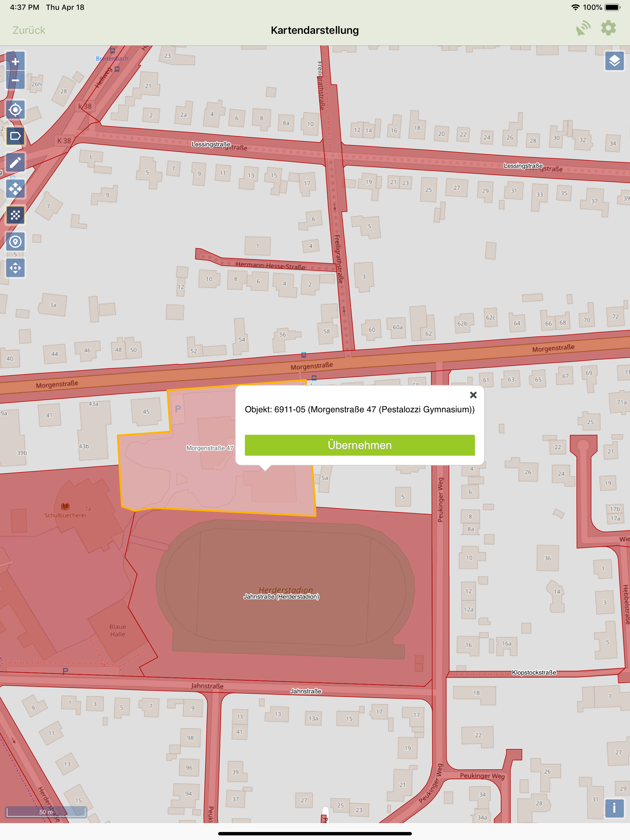Tap the Wi-Fi status icon
The image size is (630, 840).
[575, 7]
